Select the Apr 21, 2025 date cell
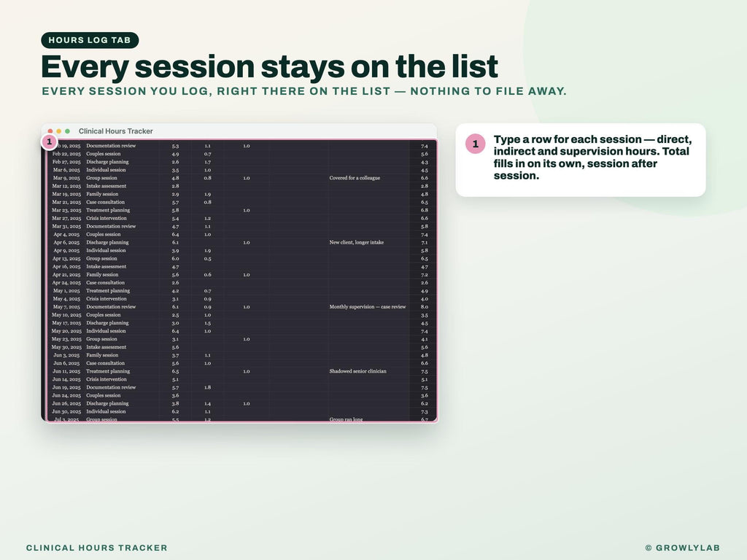Screen dimensions: 747x560 pyautogui.click(x=66, y=275)
